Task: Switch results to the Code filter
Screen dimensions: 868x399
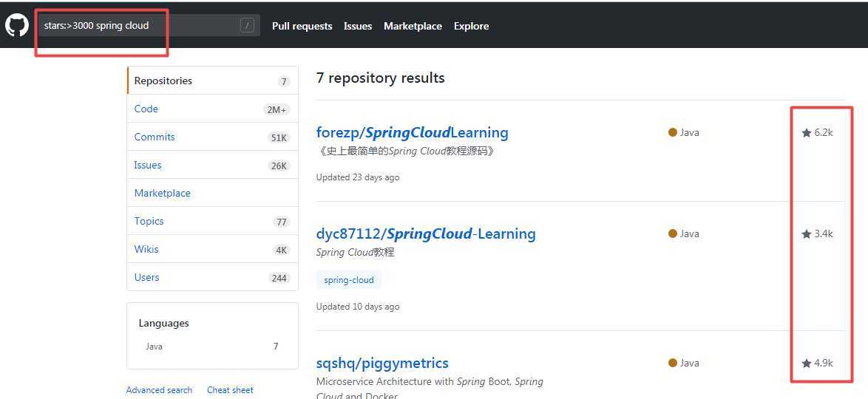Action: click(213, 109)
